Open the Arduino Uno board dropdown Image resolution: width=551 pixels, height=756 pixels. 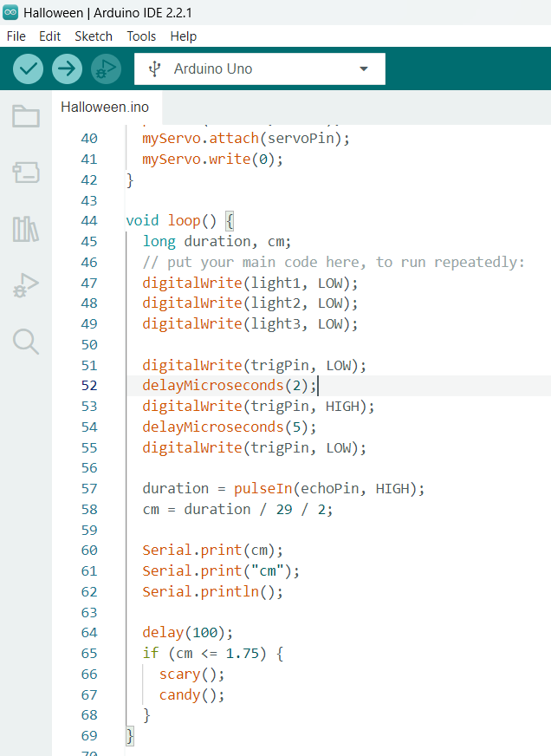(260, 69)
